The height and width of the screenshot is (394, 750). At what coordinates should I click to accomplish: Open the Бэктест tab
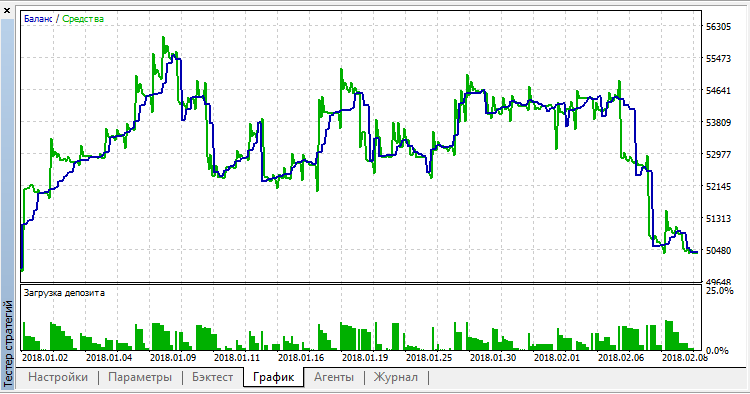coord(212,377)
